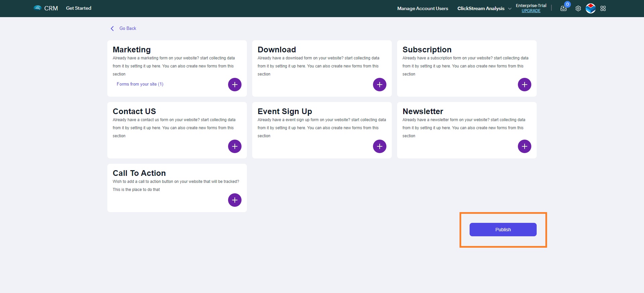Add a button in Call To Action card
The image size is (644, 293).
tap(235, 200)
